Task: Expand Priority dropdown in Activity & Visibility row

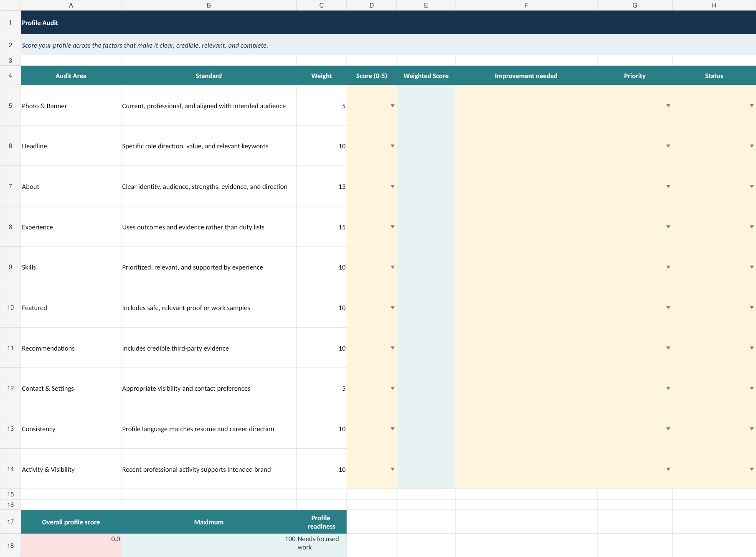Action: pyautogui.click(x=668, y=469)
